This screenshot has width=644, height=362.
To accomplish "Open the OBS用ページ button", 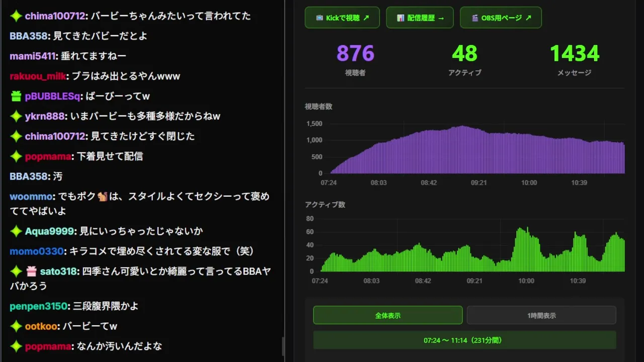I will (x=501, y=18).
